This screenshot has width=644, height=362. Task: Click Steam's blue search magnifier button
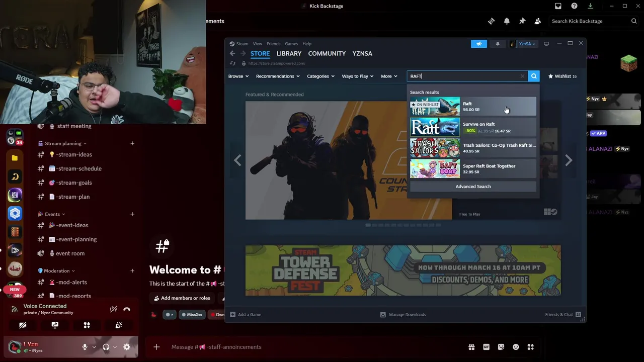(534, 76)
